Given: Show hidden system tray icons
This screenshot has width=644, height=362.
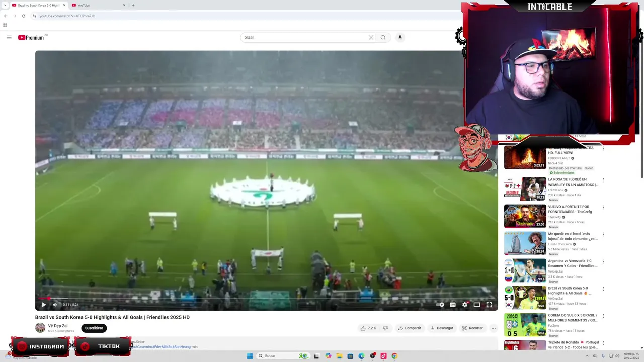Looking at the screenshot, I should tap(587, 356).
